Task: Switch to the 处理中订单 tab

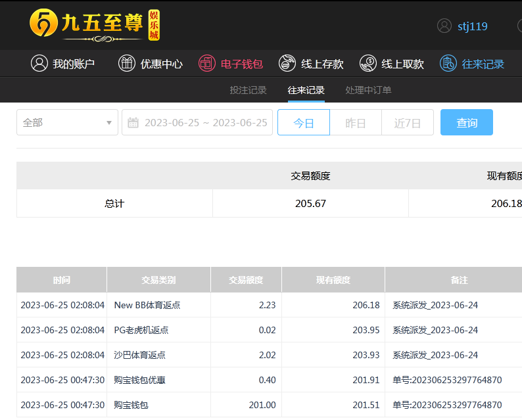Action: [x=368, y=90]
